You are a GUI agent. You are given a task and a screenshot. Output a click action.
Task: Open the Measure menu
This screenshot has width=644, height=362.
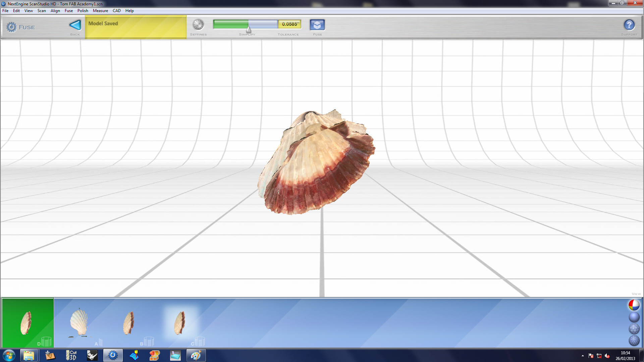[100, 11]
